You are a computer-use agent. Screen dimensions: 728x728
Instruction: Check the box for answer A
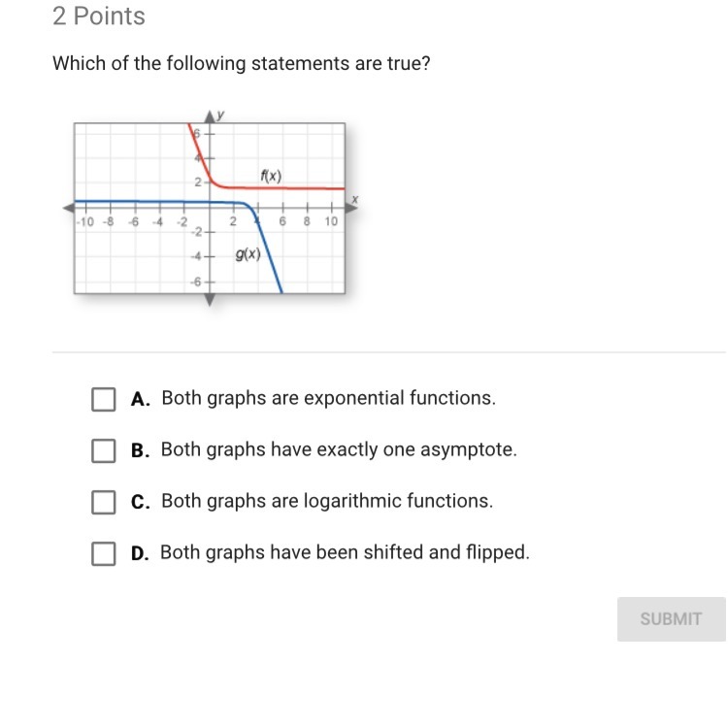tap(104, 399)
